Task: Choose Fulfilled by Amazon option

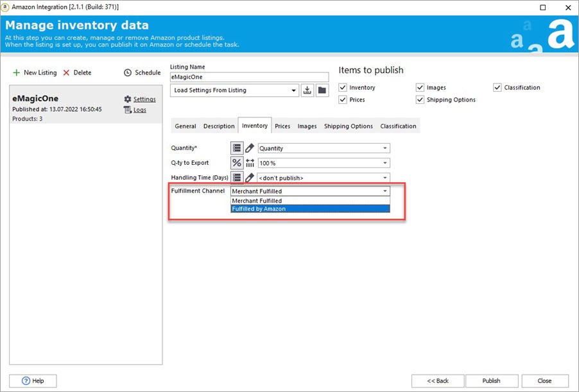Action: (x=310, y=209)
